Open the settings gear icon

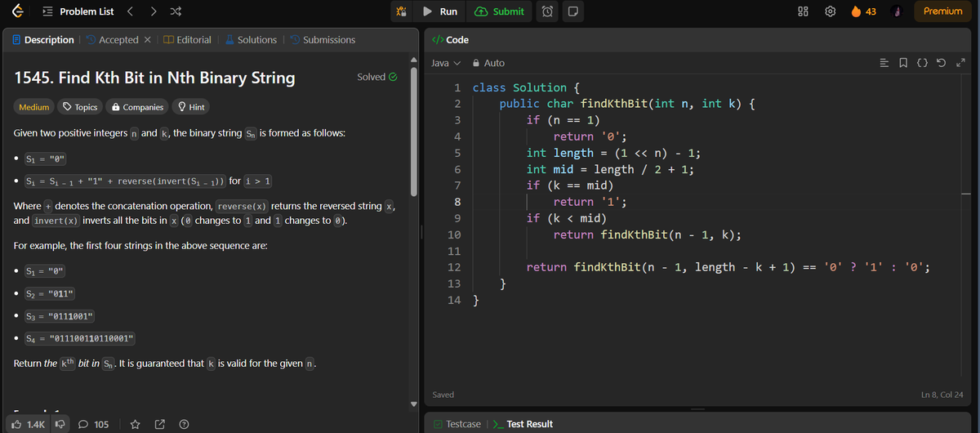coord(831,11)
